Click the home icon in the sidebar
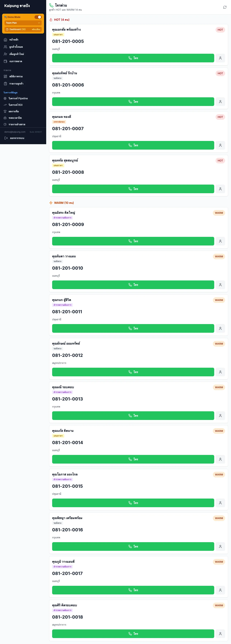This screenshot has width=231, height=644. (6, 40)
